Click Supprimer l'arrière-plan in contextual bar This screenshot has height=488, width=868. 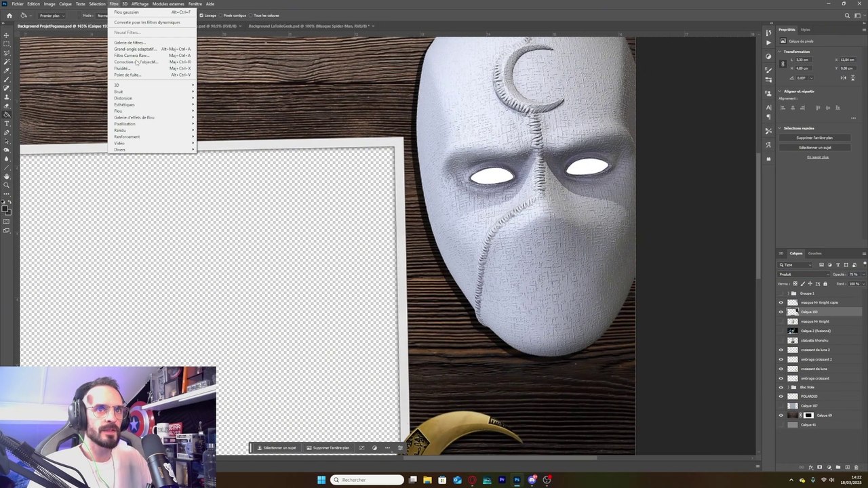click(x=328, y=448)
